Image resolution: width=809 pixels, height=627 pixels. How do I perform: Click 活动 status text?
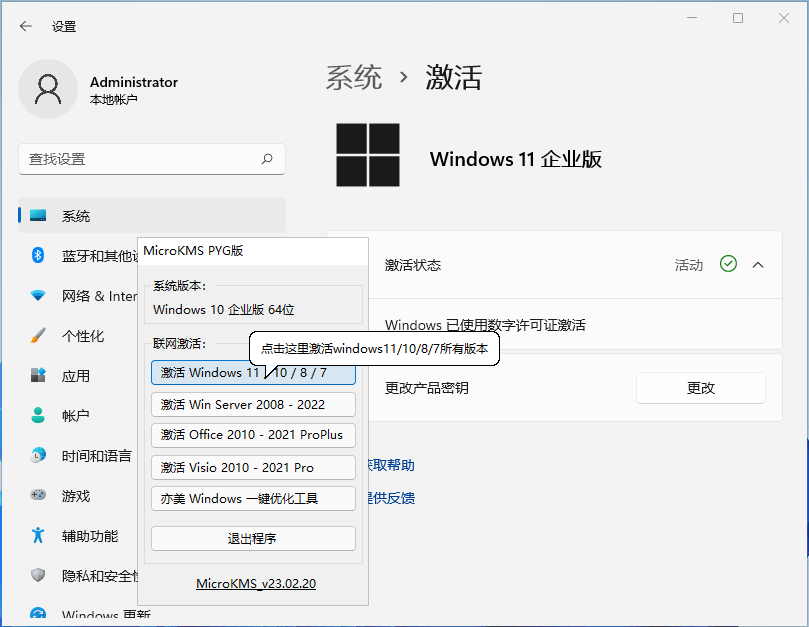689,265
